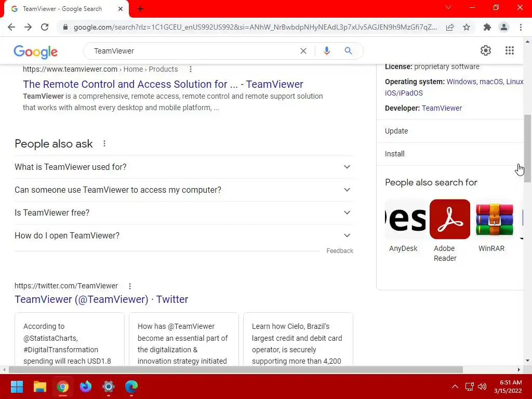This screenshot has width=532, height=399.
Task: Open the Extensions puzzle icon
Action: (x=487, y=27)
